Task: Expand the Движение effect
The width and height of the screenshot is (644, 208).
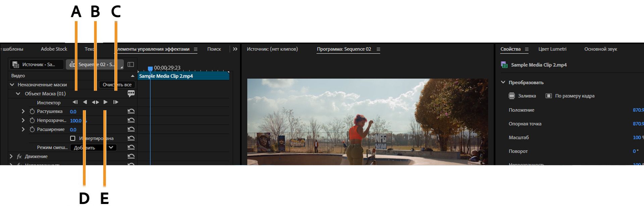Action: click(11, 156)
